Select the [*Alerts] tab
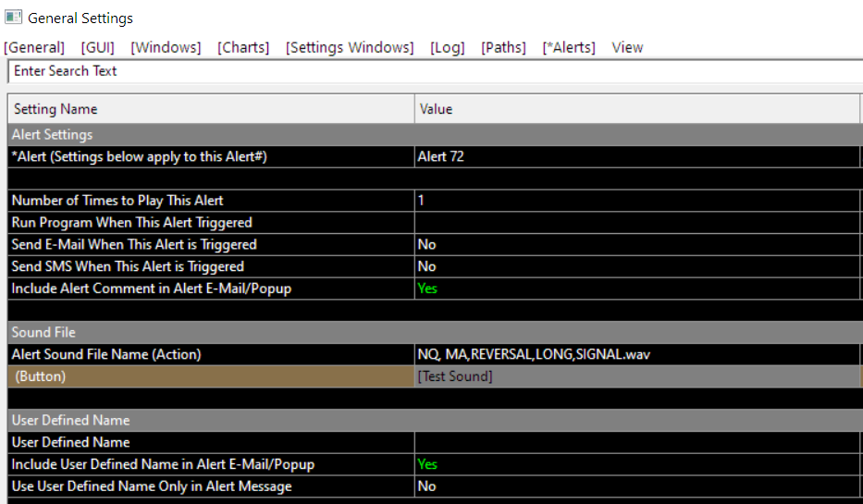The height and width of the screenshot is (504, 863). point(569,47)
